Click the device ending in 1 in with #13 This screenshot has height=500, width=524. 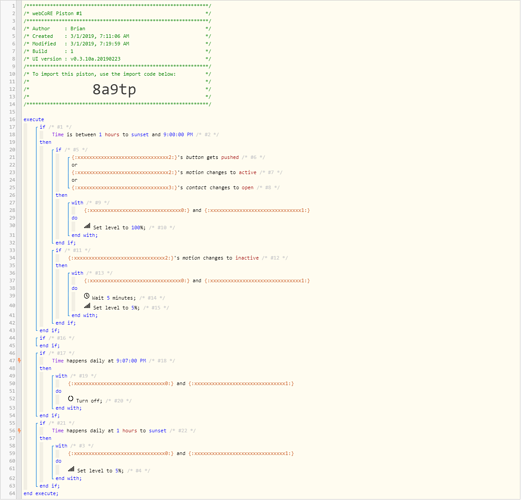pyautogui.click(x=257, y=281)
